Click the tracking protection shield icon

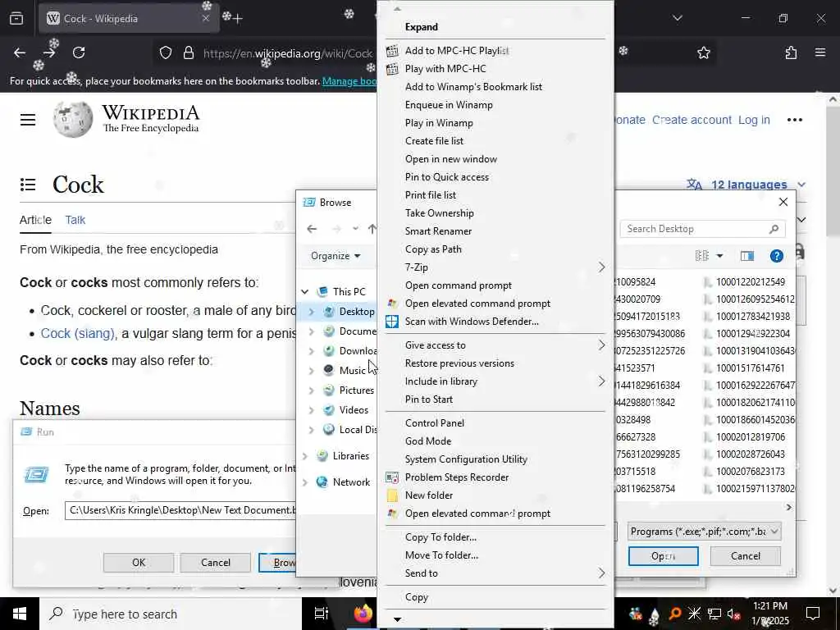[166, 52]
